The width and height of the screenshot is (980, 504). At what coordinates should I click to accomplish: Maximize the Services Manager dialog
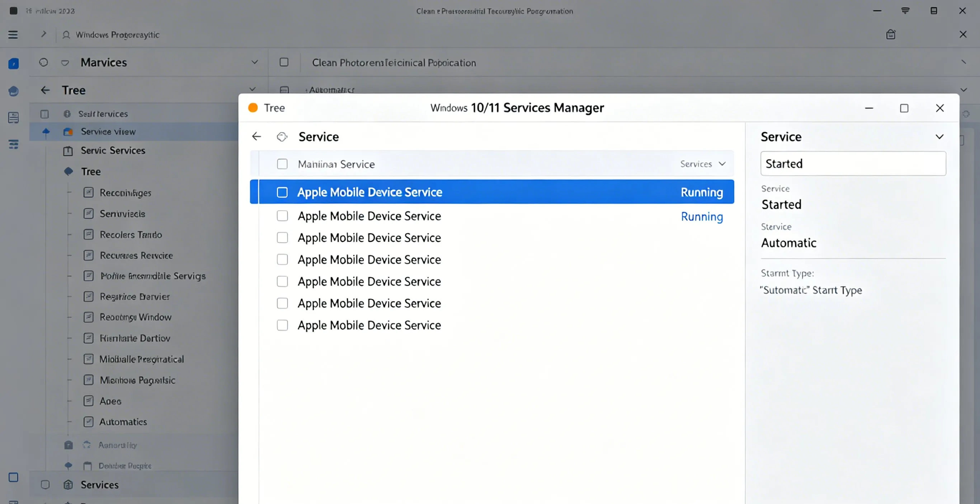(904, 108)
